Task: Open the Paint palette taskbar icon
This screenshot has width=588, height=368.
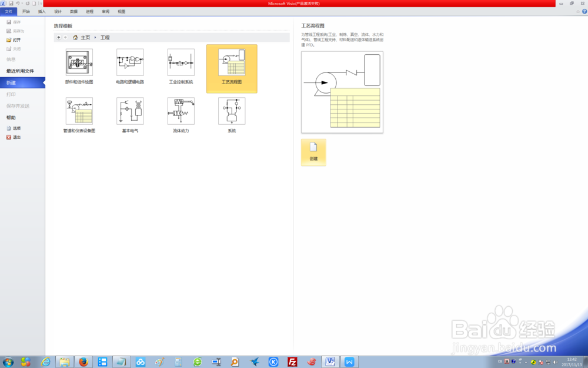Action: pyautogui.click(x=159, y=362)
